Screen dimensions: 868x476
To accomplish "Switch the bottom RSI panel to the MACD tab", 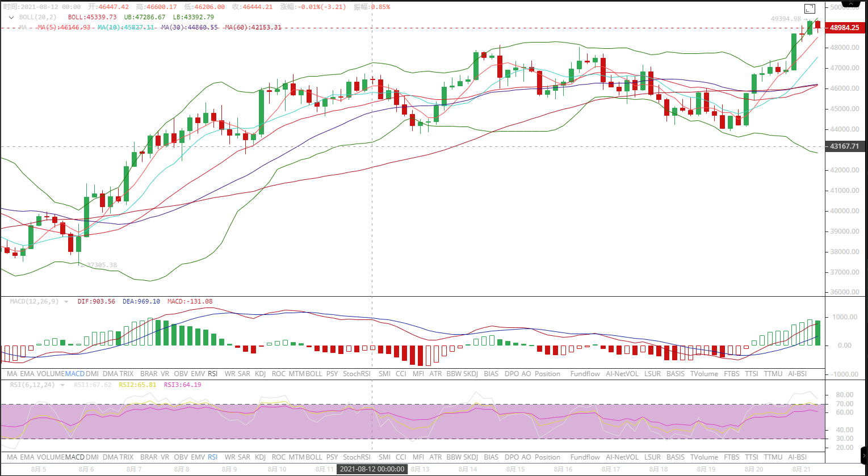I will pyautogui.click(x=75, y=457).
